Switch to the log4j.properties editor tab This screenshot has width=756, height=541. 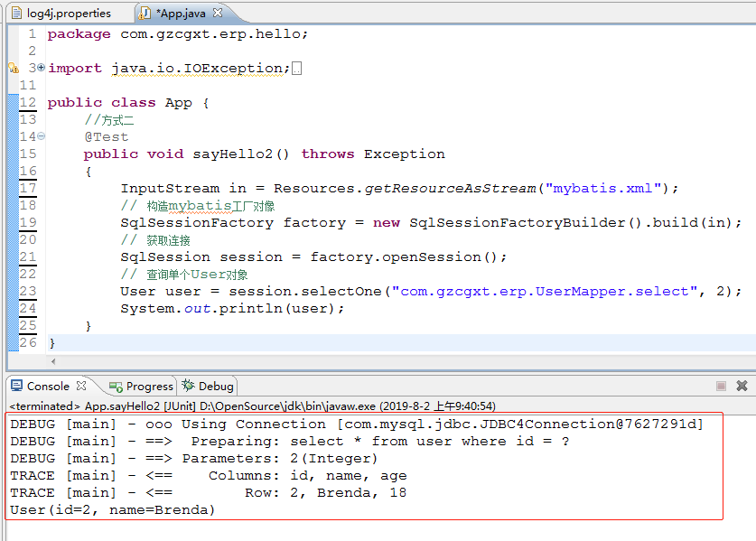point(61,13)
